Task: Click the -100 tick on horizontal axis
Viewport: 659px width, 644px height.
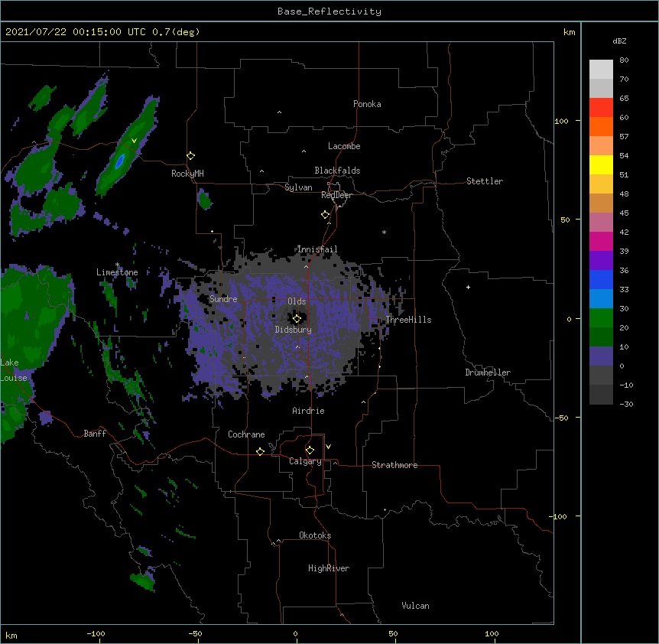Action: point(96,634)
